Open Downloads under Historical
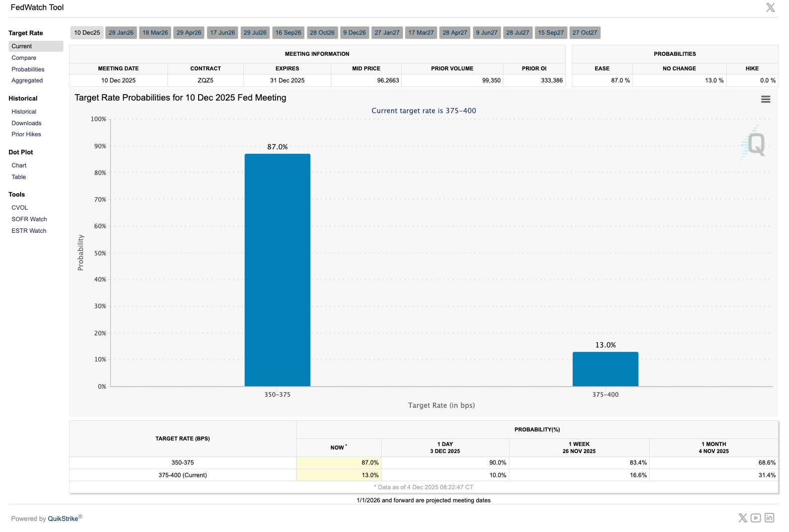The image size is (789, 532). pyautogui.click(x=27, y=123)
